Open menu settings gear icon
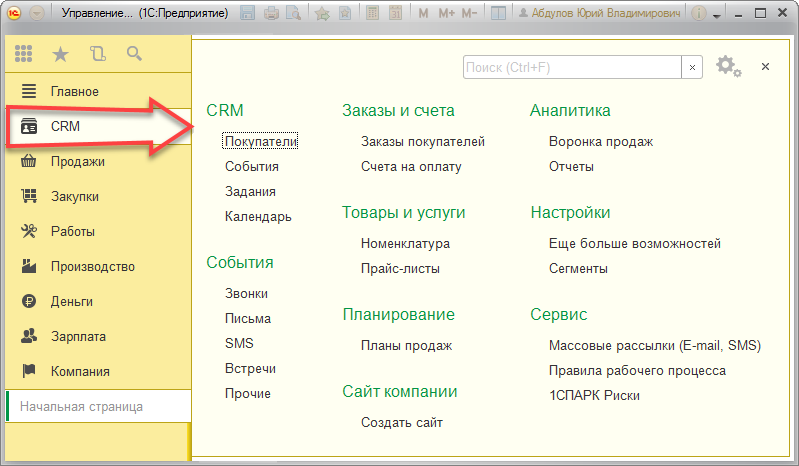799x466 pixels. (729, 67)
